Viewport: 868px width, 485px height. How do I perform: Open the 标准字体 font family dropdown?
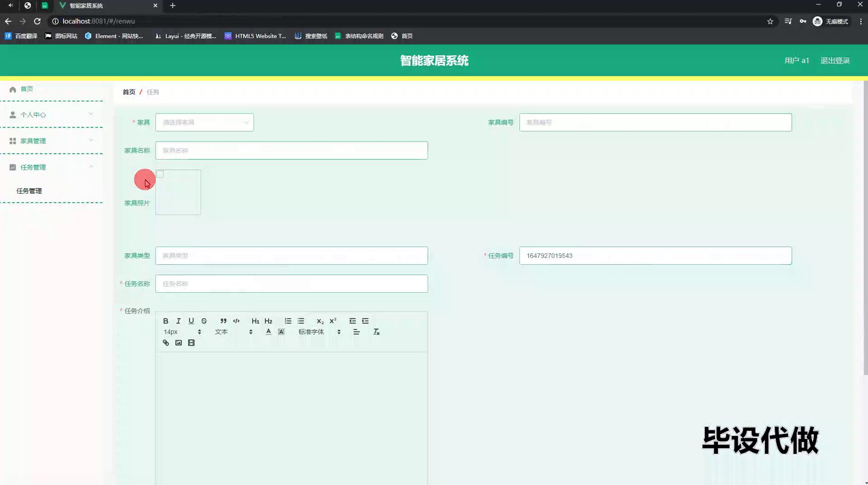tap(319, 332)
